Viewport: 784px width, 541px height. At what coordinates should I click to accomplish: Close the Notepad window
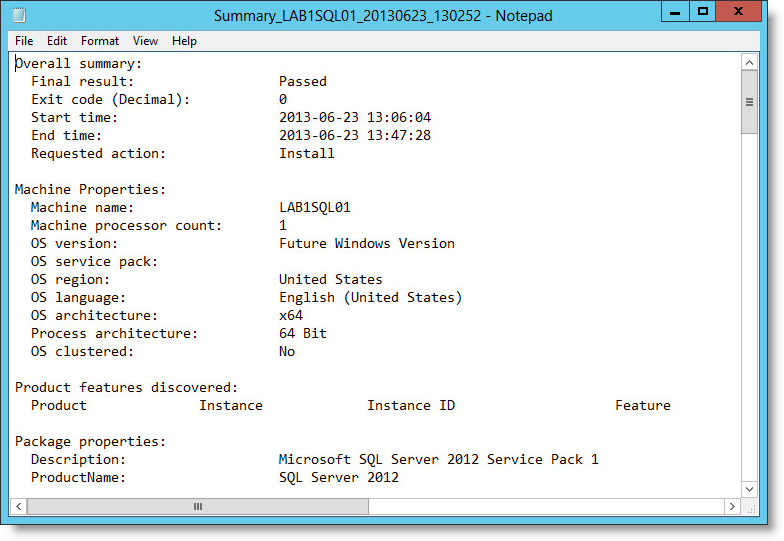(738, 12)
